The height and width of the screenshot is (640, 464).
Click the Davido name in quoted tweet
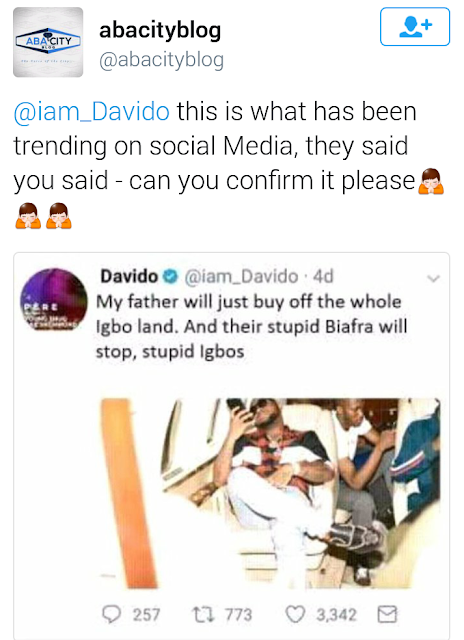tap(129, 276)
